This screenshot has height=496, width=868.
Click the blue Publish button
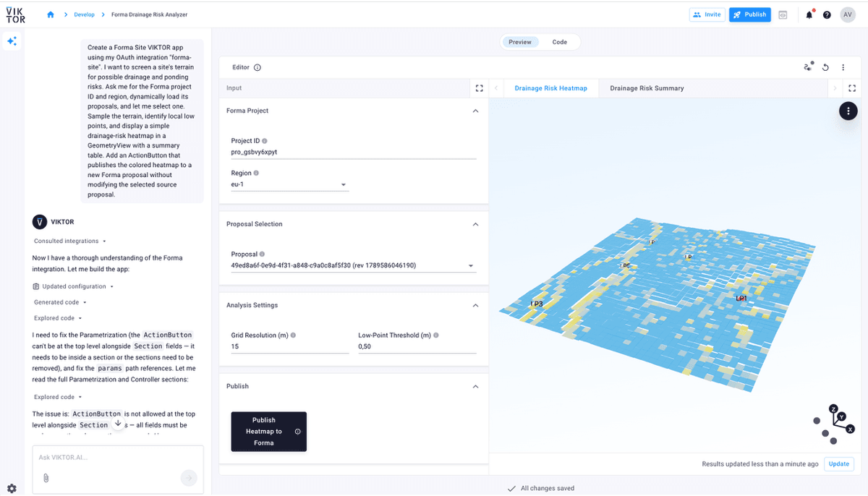pyautogui.click(x=750, y=14)
